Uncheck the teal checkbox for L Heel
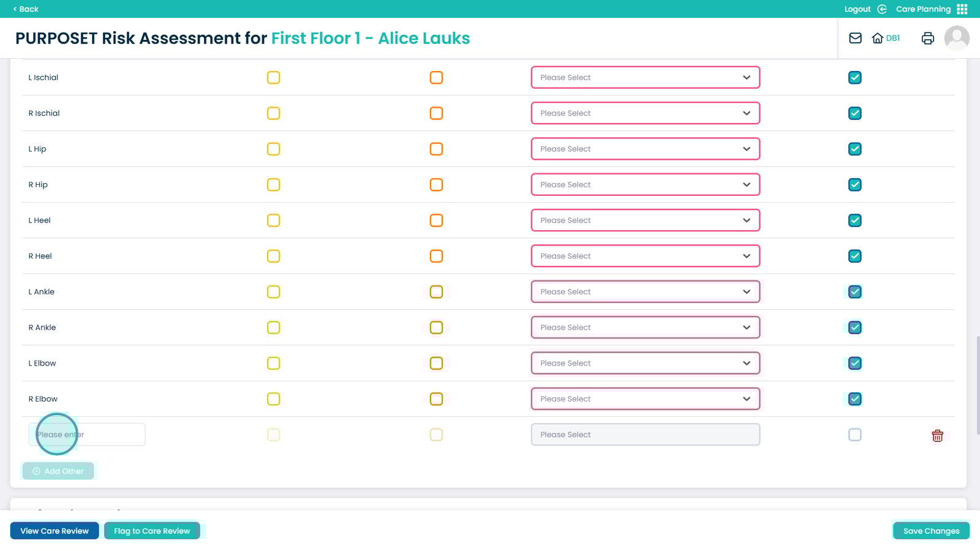The height and width of the screenshot is (551, 980). tap(854, 220)
